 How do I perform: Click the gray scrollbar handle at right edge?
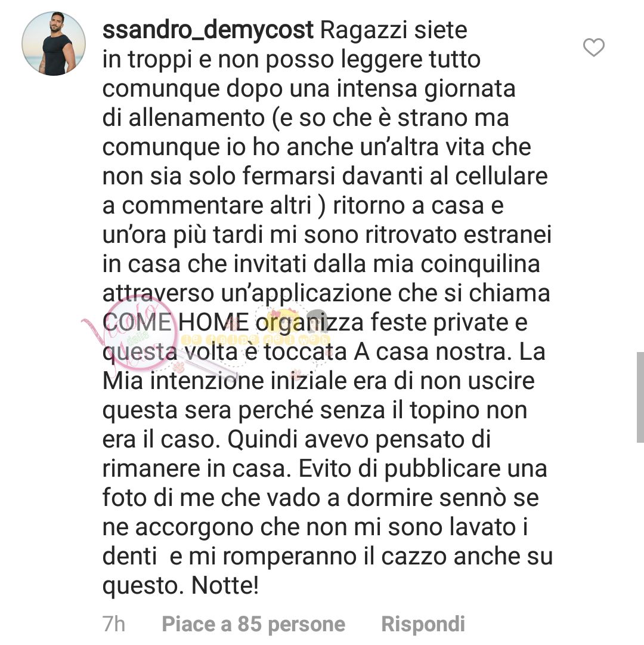[x=640, y=397]
